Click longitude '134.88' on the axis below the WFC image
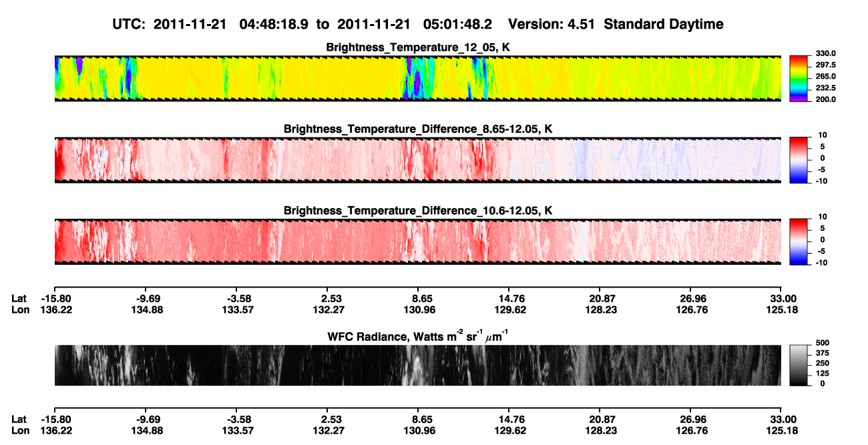 [147, 431]
